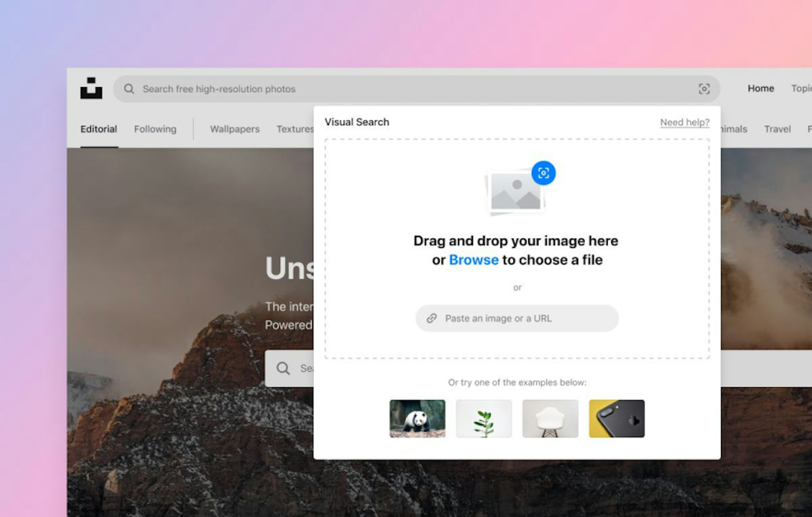812x517 pixels.
Task: Click the hero search magnifier icon
Action: [x=283, y=368]
